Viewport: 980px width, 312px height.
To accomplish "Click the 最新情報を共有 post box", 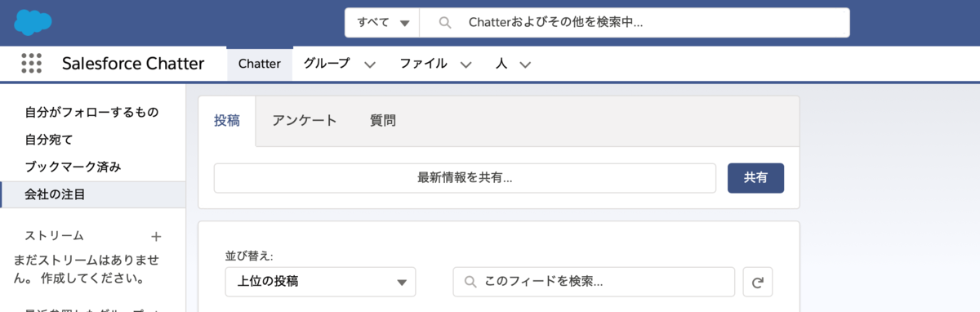I will pos(465,178).
